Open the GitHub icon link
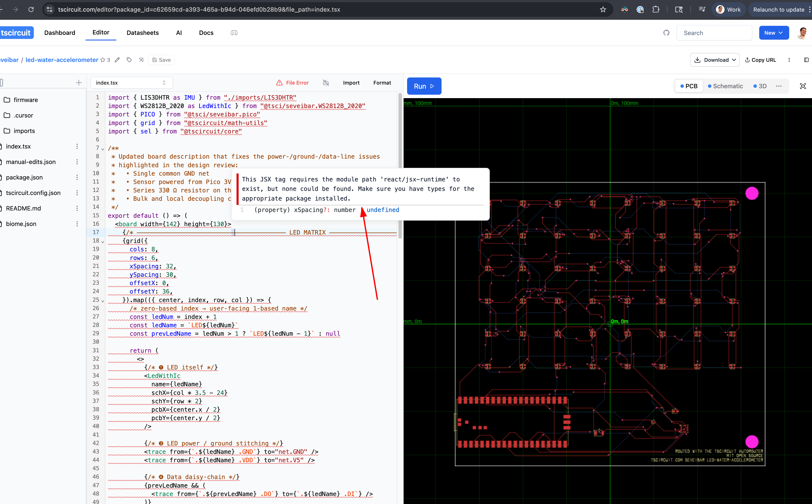Image resolution: width=812 pixels, height=504 pixels. point(666,33)
